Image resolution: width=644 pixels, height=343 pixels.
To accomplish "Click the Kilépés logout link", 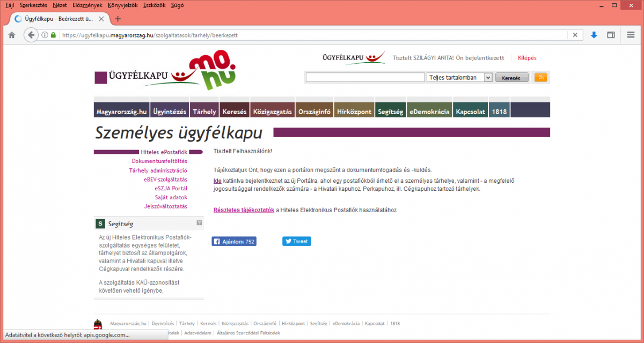I will tap(527, 58).
